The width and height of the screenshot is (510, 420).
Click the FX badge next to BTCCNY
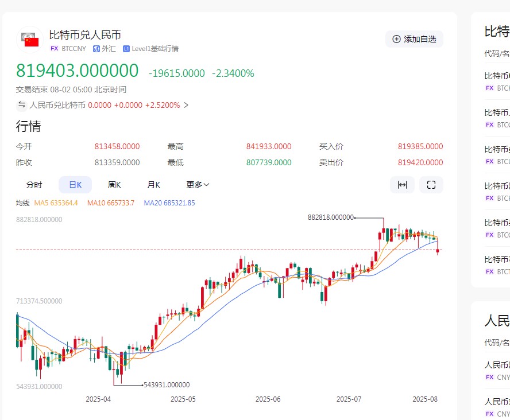point(55,48)
